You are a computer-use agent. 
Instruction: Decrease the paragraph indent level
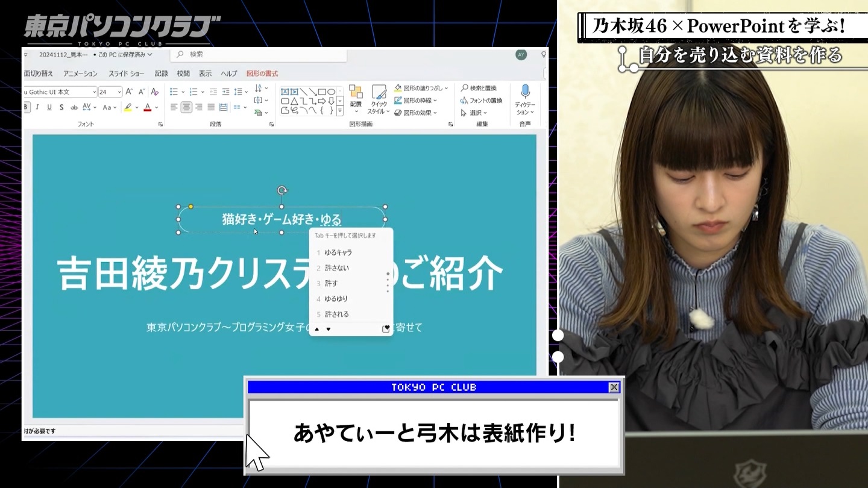[213, 92]
